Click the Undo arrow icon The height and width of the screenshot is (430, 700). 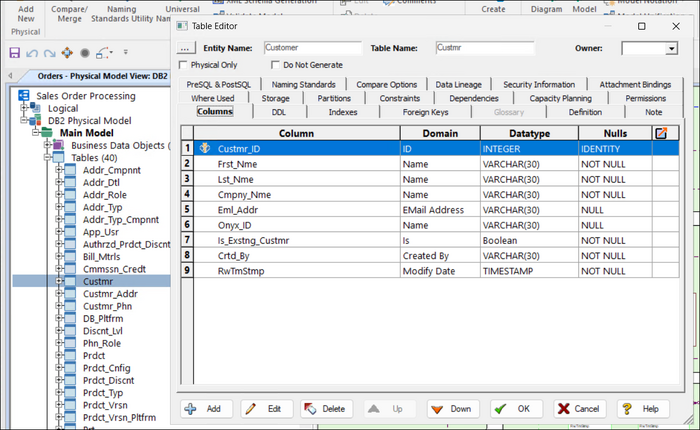point(32,53)
